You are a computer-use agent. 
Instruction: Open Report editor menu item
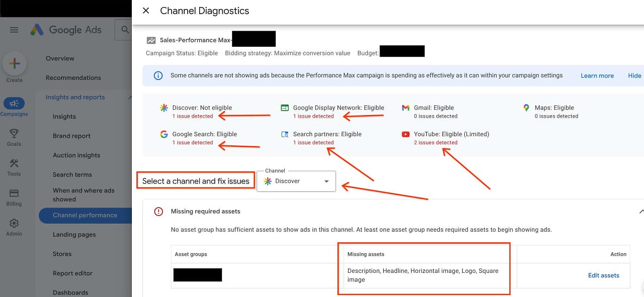click(73, 273)
